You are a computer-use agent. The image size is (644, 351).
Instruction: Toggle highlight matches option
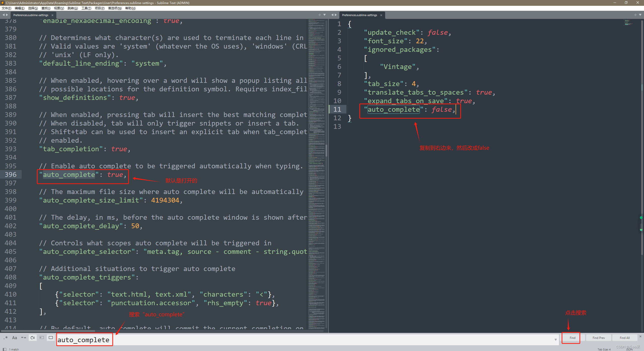(x=51, y=338)
